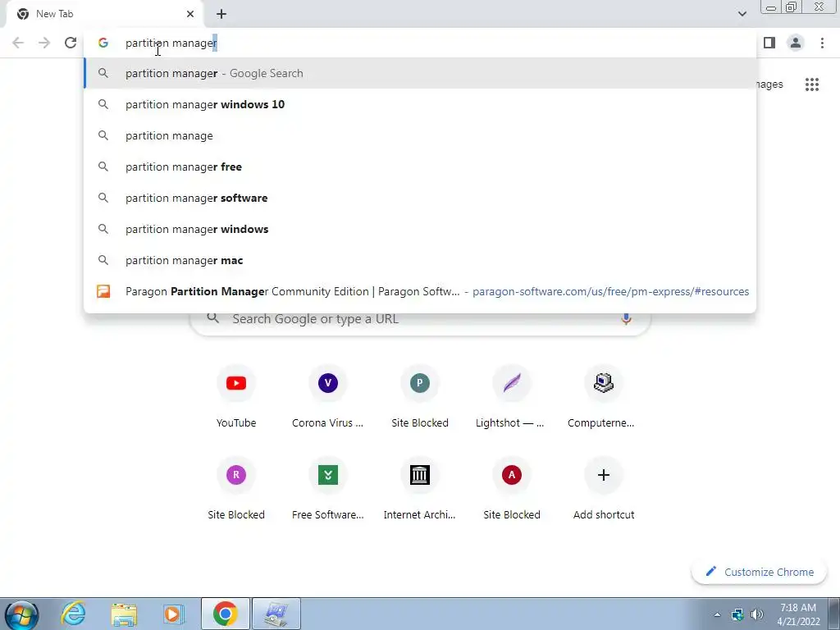
Task: Reload the page with the refresh icon
Action: [x=71, y=43]
